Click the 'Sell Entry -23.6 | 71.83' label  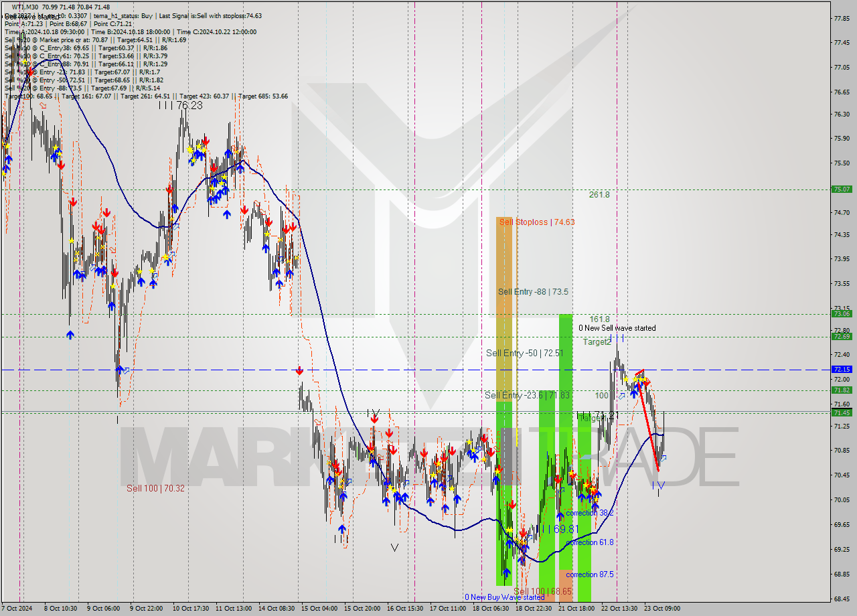(x=527, y=396)
